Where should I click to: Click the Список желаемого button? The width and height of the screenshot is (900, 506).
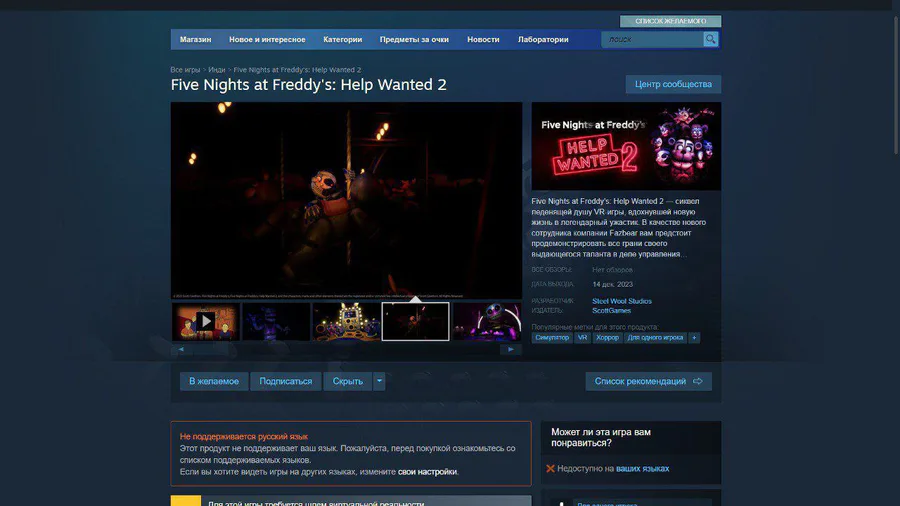pyautogui.click(x=670, y=21)
